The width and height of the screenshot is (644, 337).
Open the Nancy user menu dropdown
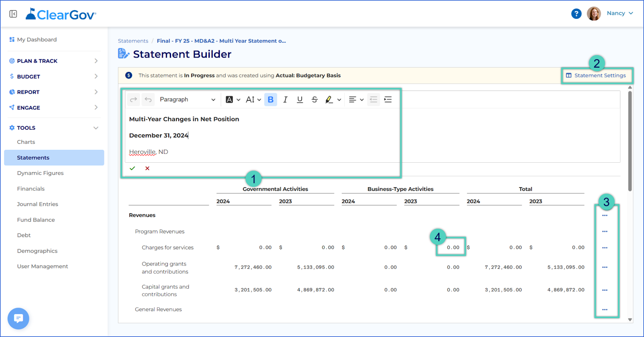620,13
